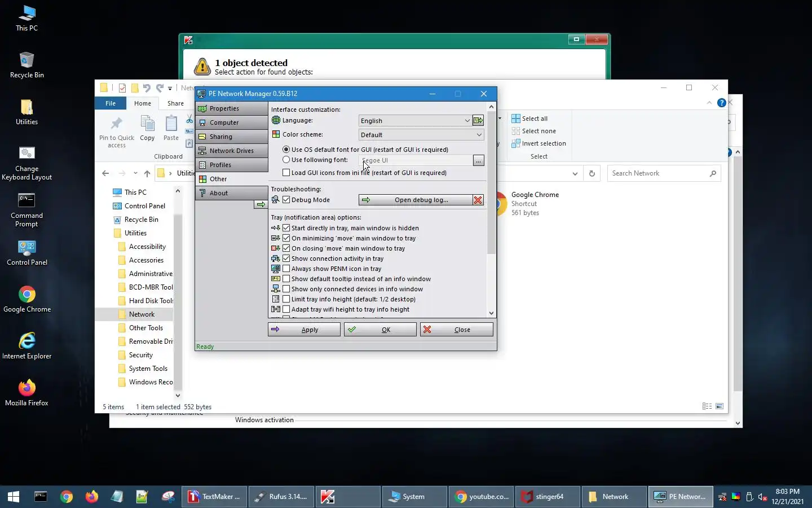Enable Show default tooltip instead of info window

point(286,279)
